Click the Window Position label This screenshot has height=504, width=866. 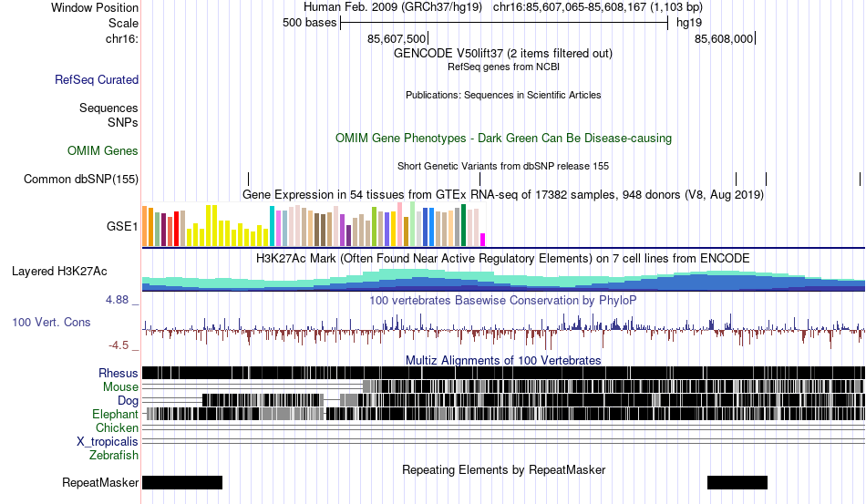95,7
